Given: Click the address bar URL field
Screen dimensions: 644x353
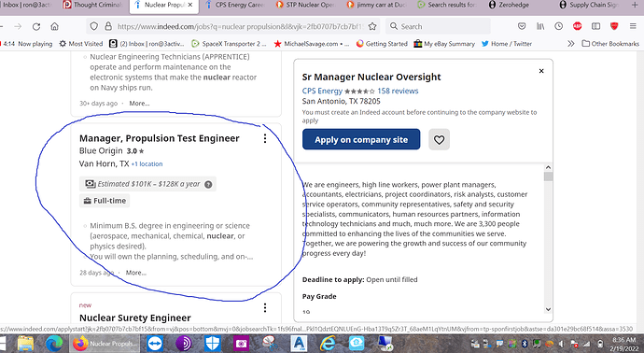Looking at the screenshot, I should tap(240, 26).
